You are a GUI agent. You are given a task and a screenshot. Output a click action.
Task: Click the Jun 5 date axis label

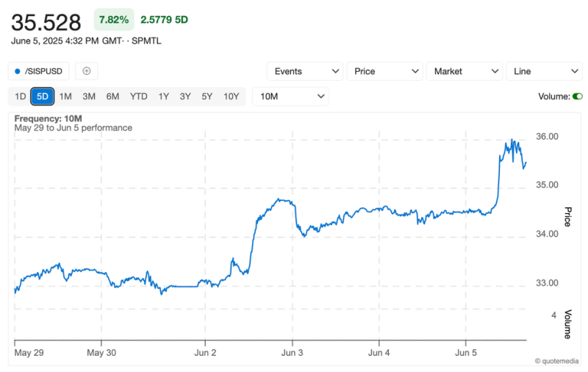pyautogui.click(x=466, y=352)
